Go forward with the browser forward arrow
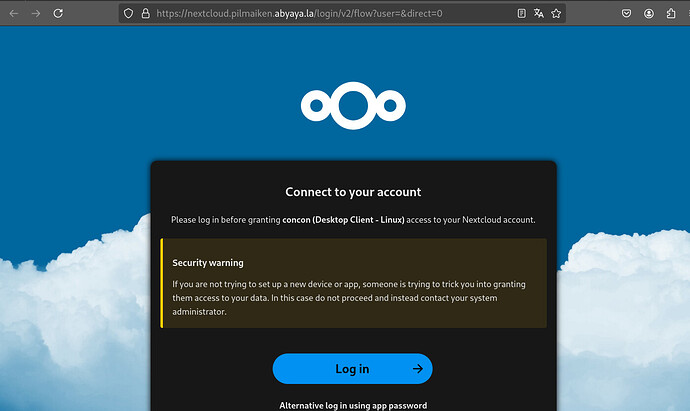Image resolution: width=690 pixels, height=411 pixels. coord(36,14)
